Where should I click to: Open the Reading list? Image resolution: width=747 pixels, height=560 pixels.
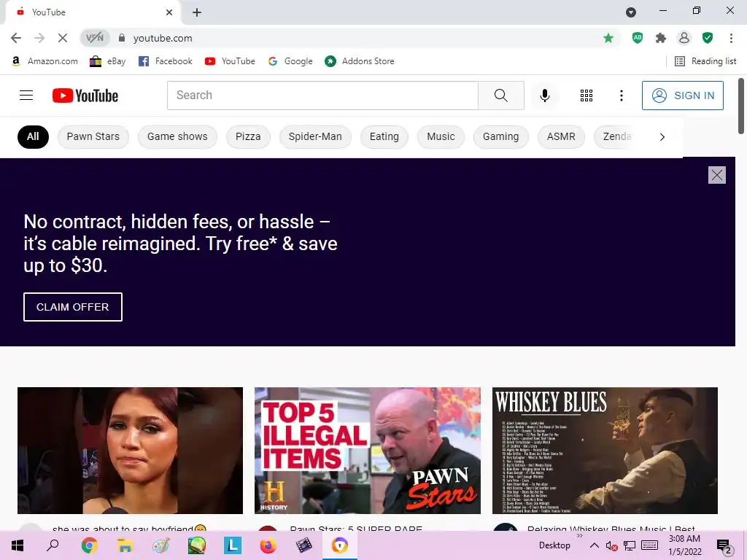pyautogui.click(x=705, y=61)
